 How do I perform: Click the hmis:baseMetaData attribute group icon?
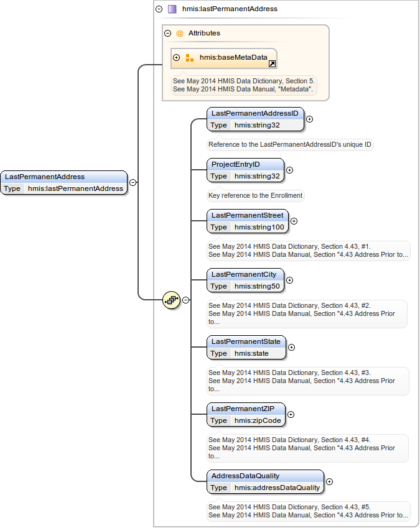(190, 58)
